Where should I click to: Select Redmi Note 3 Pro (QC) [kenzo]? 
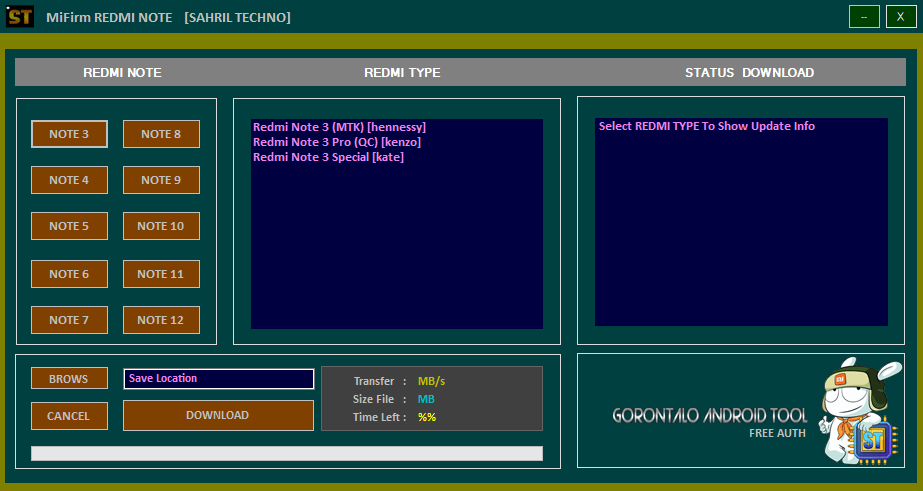336,142
